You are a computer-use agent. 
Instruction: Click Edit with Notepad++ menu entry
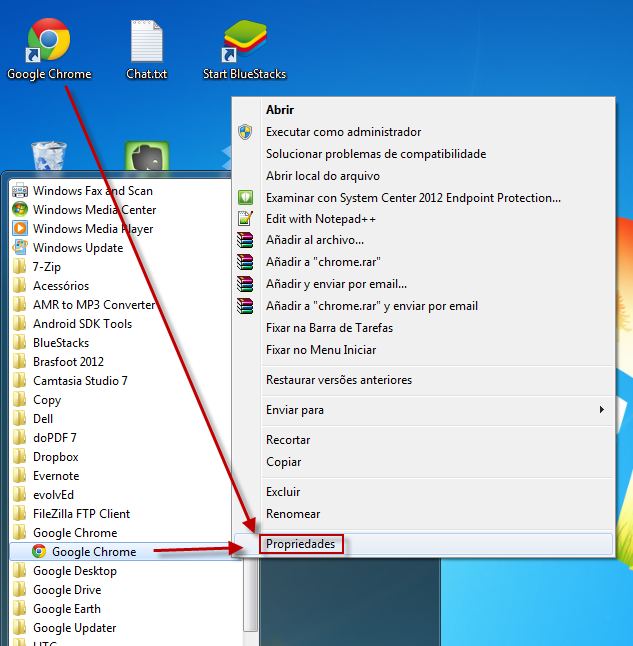320,219
